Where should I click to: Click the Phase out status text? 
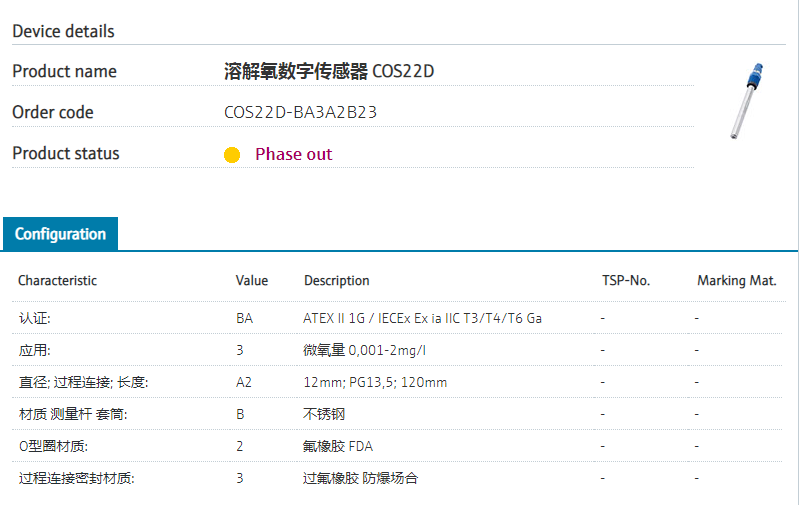point(293,154)
